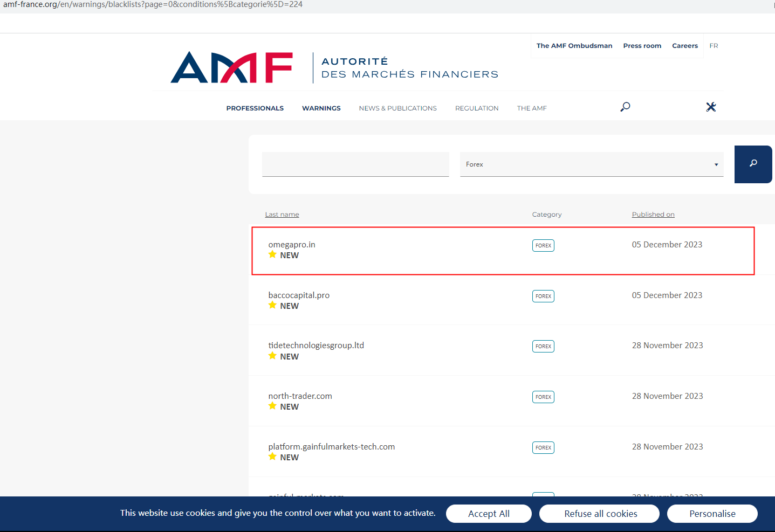This screenshot has width=775, height=532.
Task: Expand the Forex category dropdown
Action: click(592, 164)
